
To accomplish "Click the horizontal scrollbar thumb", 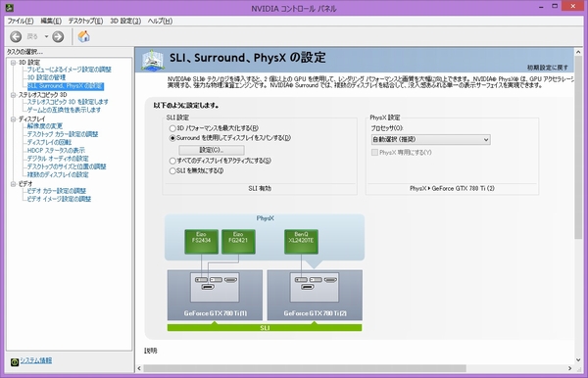I will [x=305, y=368].
